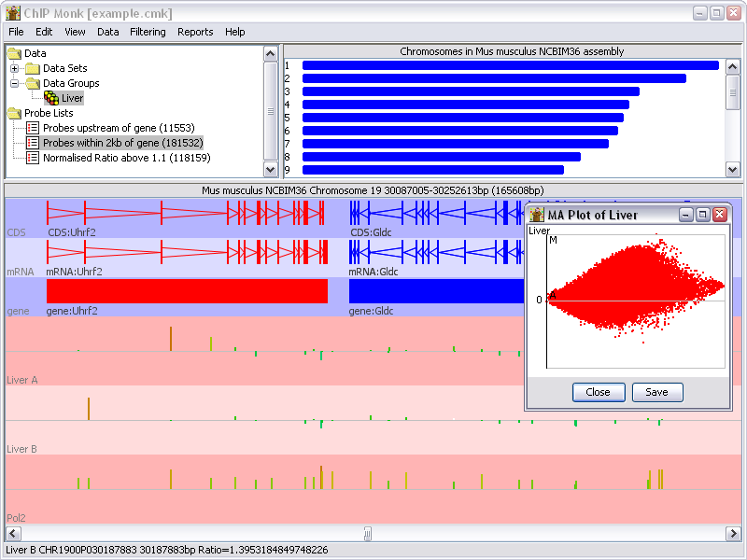747x560 pixels.
Task: Click the Data Sets folder icon
Action: pos(33,68)
